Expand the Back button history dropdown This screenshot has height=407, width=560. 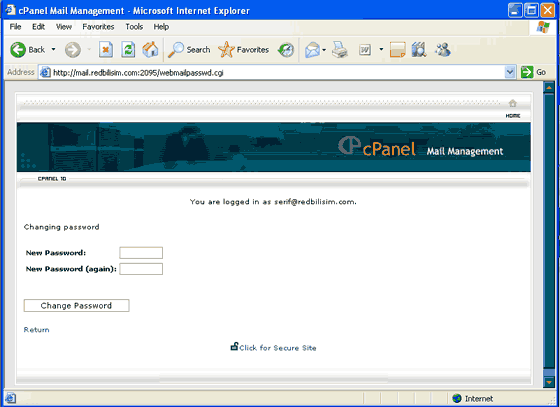(54, 49)
